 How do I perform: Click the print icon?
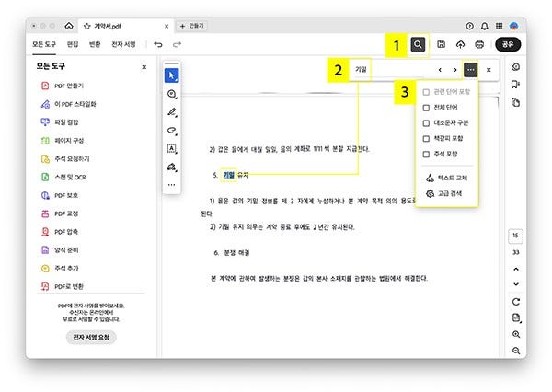479,44
